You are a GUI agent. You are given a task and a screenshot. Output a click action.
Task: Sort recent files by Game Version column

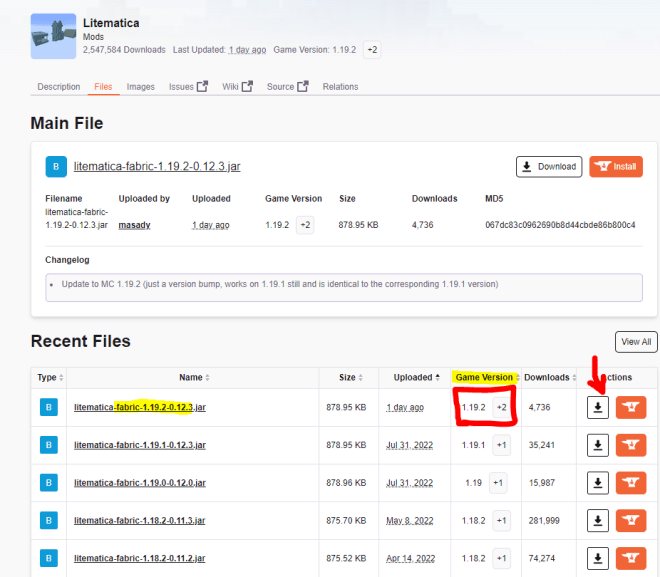(x=487, y=378)
